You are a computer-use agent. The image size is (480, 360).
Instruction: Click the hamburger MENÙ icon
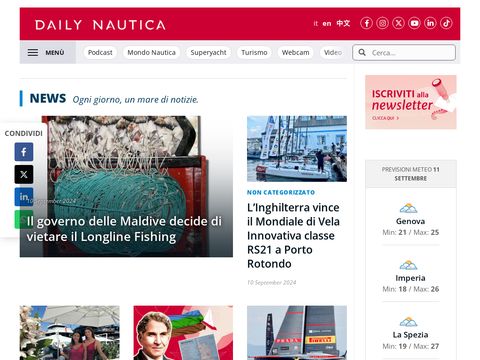(x=33, y=52)
